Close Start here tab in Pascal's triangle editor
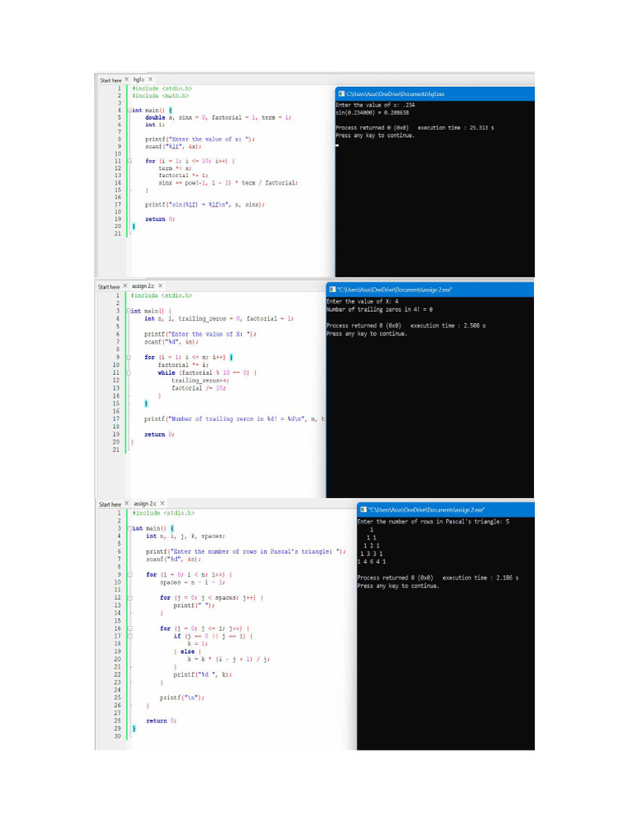The width and height of the screenshot is (630, 840). [x=127, y=504]
